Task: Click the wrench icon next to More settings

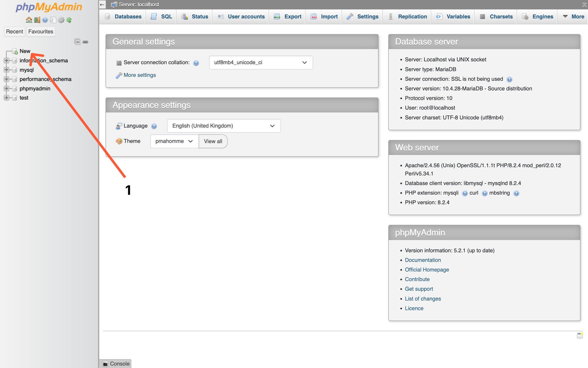Action: pyautogui.click(x=119, y=75)
